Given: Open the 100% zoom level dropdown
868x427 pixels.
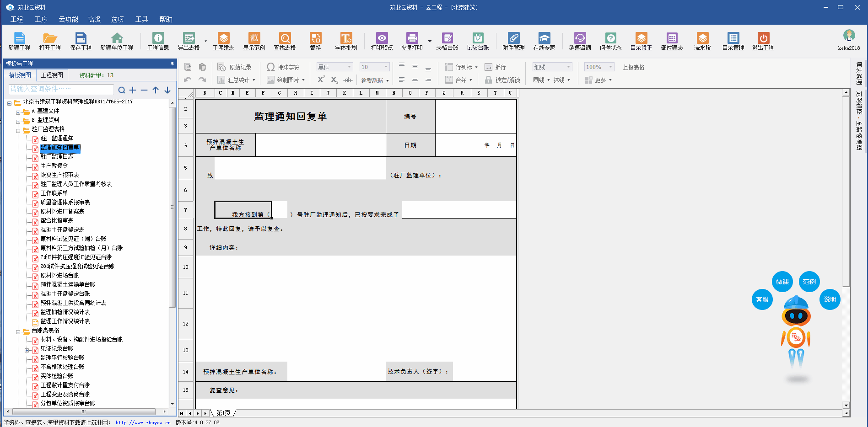Looking at the screenshot, I should click(610, 67).
